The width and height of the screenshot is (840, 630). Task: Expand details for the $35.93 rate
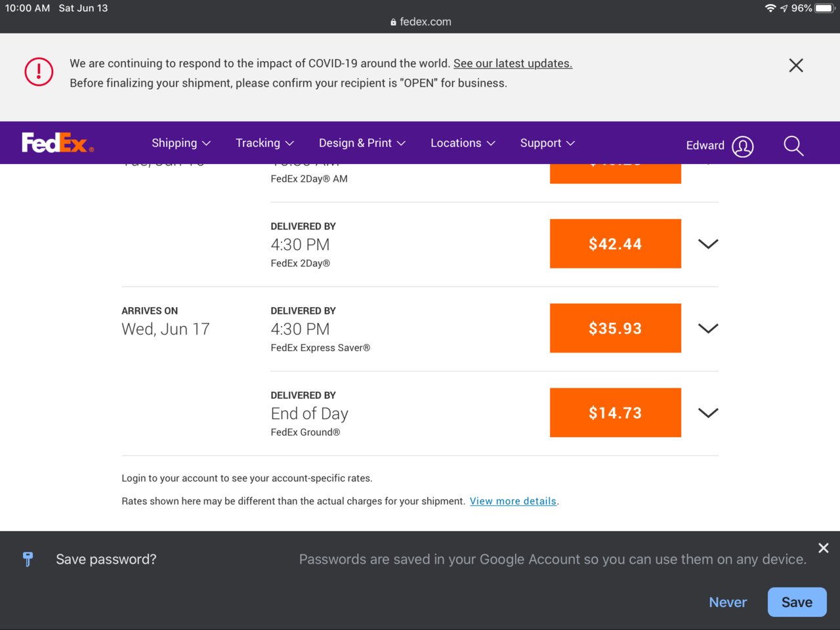pos(708,329)
